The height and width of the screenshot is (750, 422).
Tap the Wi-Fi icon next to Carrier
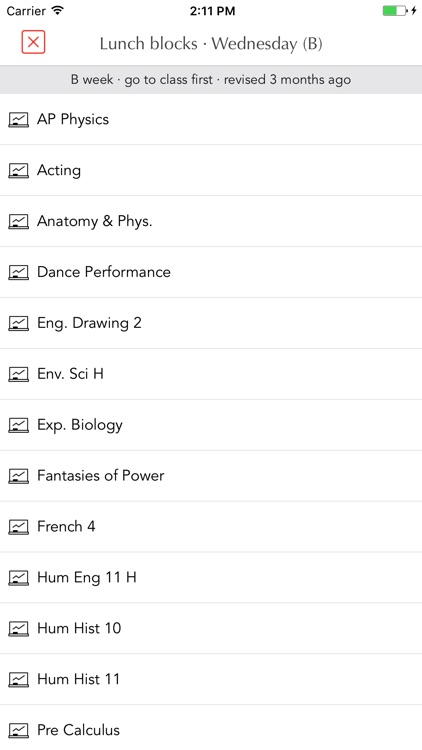pyautogui.click(x=57, y=11)
